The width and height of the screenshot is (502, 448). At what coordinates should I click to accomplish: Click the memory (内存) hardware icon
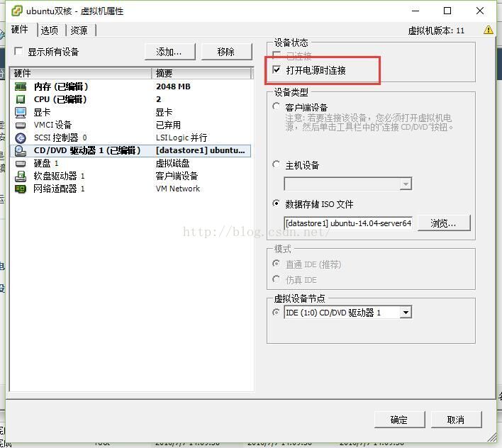21,86
